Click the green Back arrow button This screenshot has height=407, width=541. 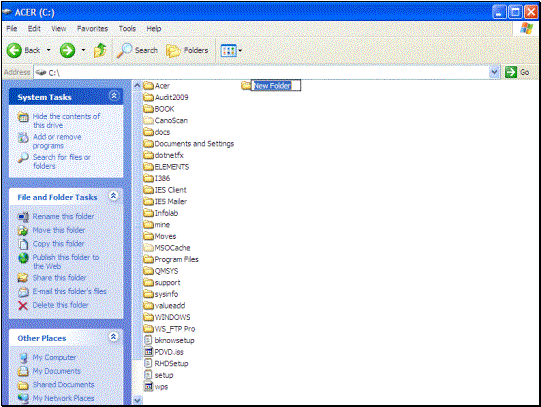coord(14,51)
